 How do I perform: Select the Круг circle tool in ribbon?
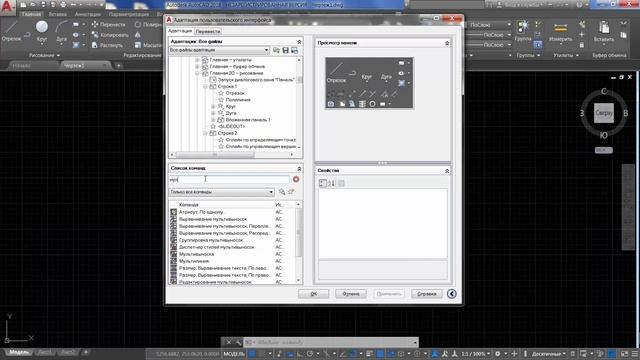tap(42, 31)
